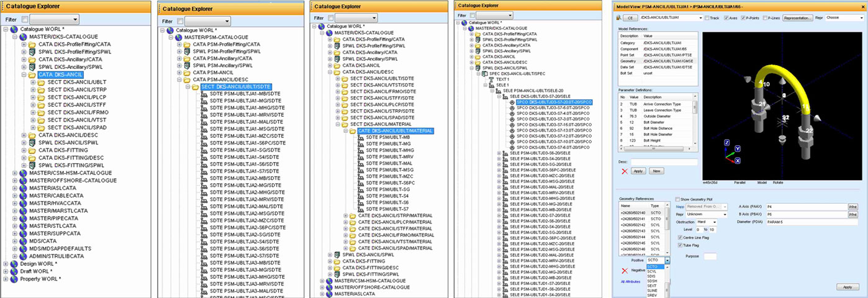Click padlock icon in Model View toolbar
This screenshot has width=868, height=298.
click(x=620, y=18)
